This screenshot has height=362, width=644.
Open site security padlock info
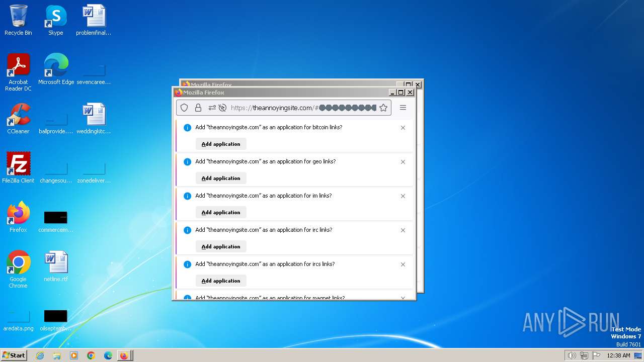coord(198,108)
